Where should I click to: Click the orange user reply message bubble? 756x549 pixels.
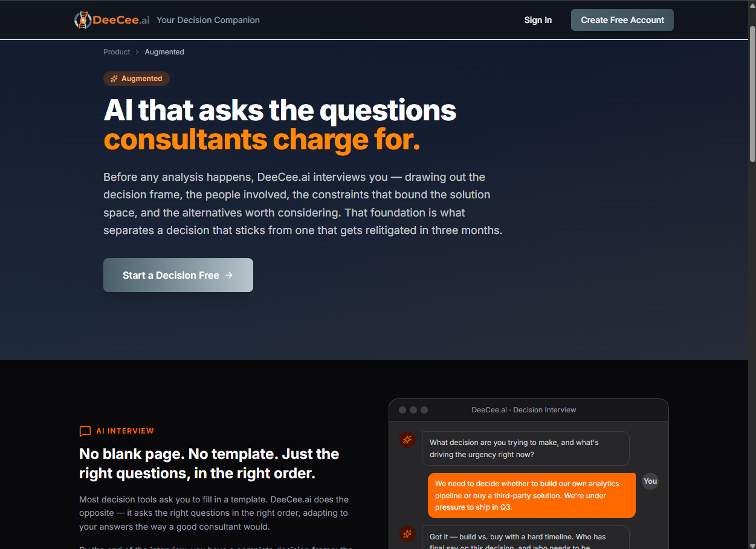point(532,495)
